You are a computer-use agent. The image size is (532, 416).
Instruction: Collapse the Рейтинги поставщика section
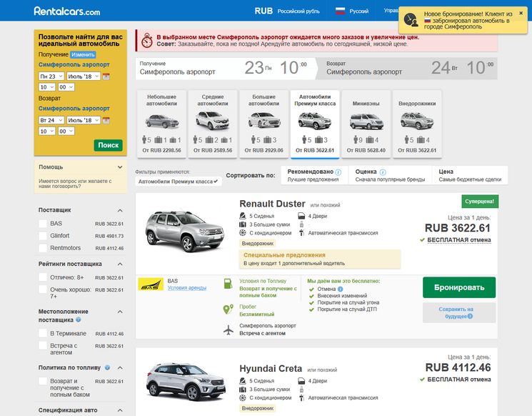120,264
